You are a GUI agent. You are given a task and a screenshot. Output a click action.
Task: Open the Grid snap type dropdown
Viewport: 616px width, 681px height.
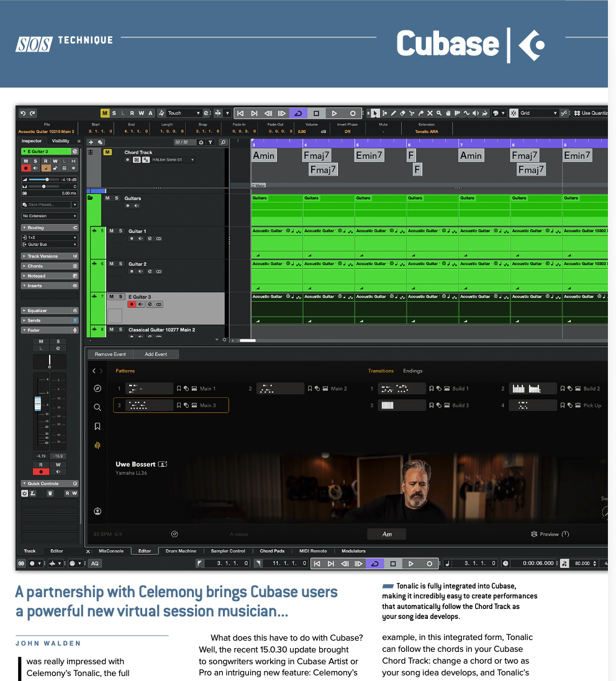click(x=538, y=114)
